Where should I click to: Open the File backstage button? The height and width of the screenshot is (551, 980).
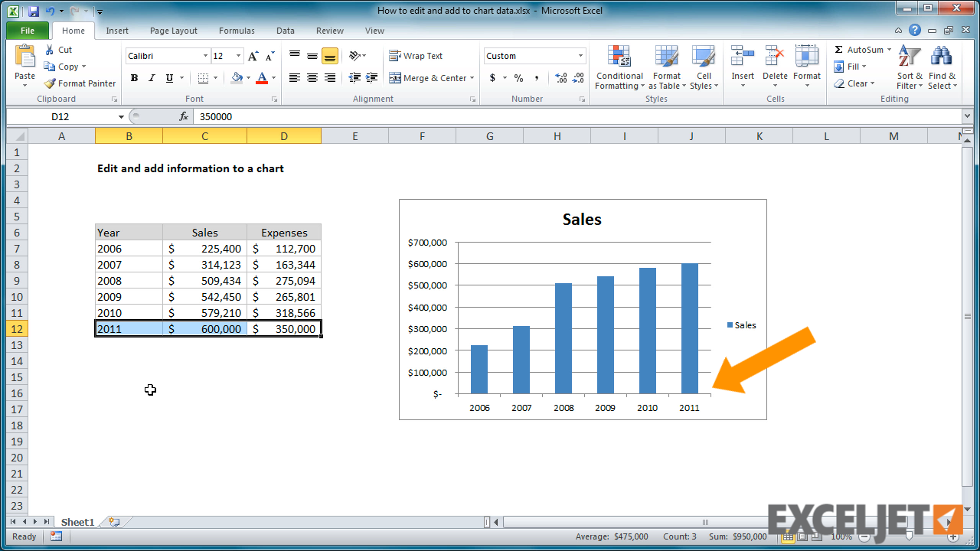click(28, 31)
